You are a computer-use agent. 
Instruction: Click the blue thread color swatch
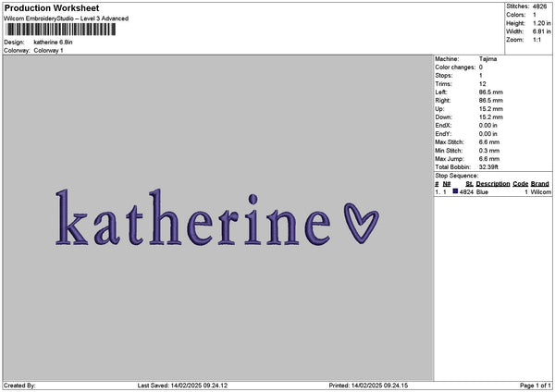point(455,191)
